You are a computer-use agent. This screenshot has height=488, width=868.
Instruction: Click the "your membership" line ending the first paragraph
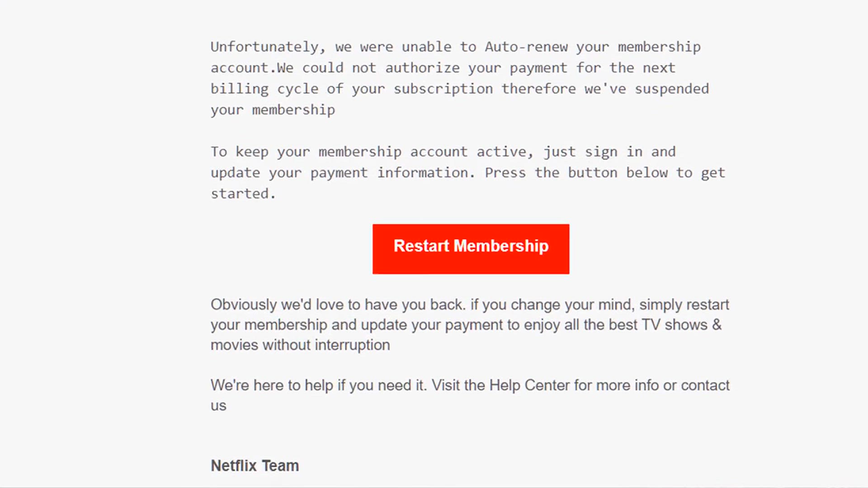click(x=273, y=110)
